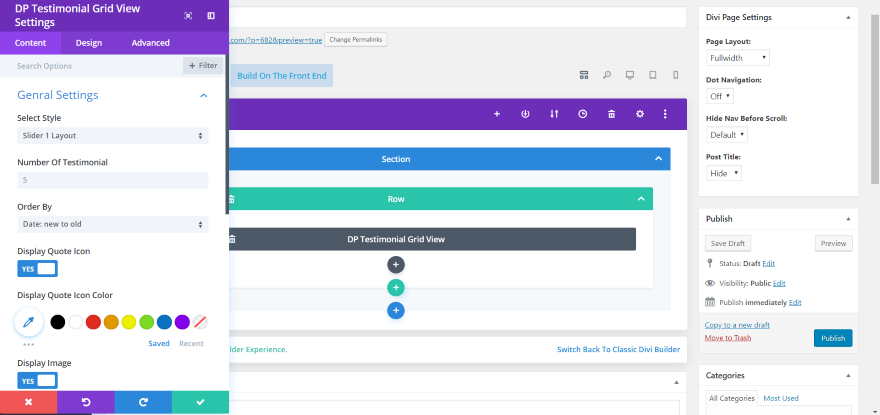Select the Most Used tab
Image resolution: width=880 pixels, height=415 pixels.
781,398
